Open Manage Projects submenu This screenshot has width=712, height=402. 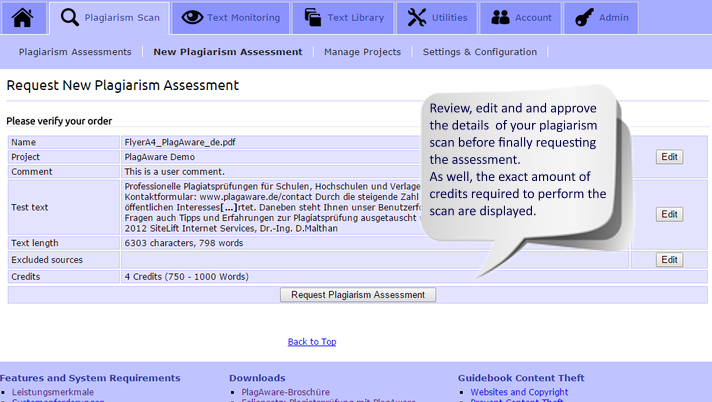pos(362,52)
